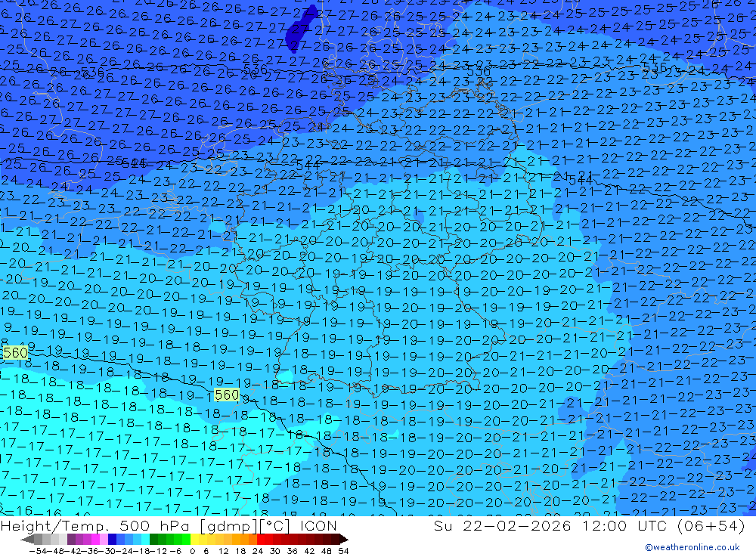The height and width of the screenshot is (554, 756).
Task: Click the right arrow end of color scale
Action: pos(344,539)
